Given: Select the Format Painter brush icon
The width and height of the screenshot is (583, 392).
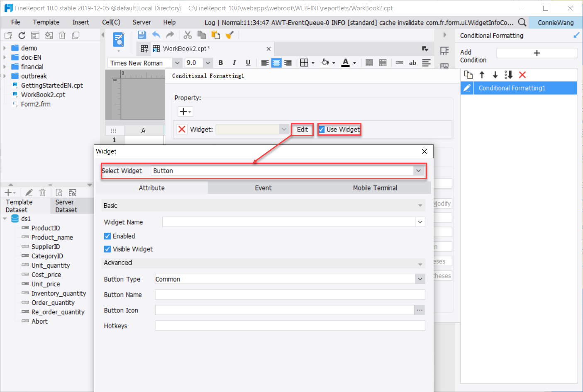Looking at the screenshot, I should [x=229, y=35].
